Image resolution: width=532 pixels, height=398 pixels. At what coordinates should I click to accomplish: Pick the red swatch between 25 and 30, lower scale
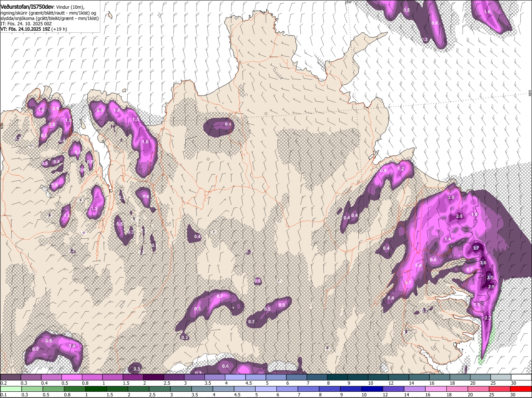pyautogui.click(x=500, y=389)
